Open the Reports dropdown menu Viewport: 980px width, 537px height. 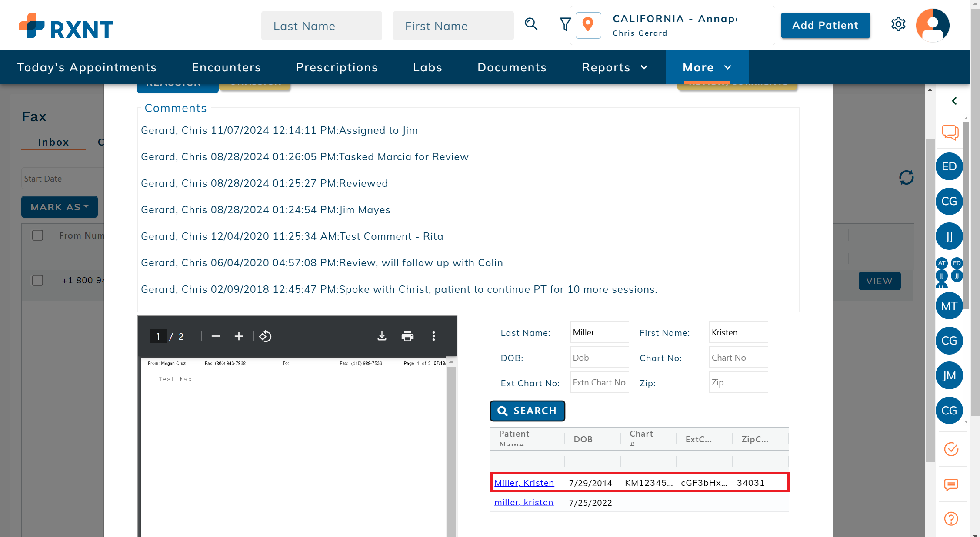(615, 67)
